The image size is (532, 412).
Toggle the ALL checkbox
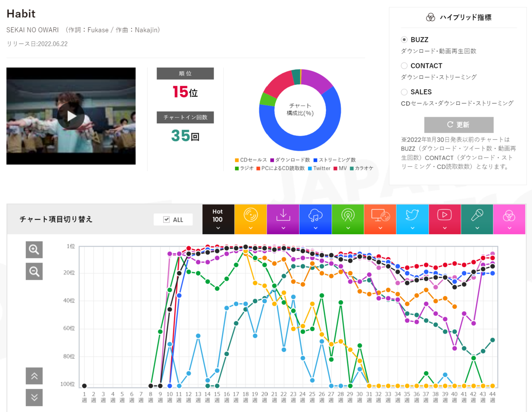point(167,220)
